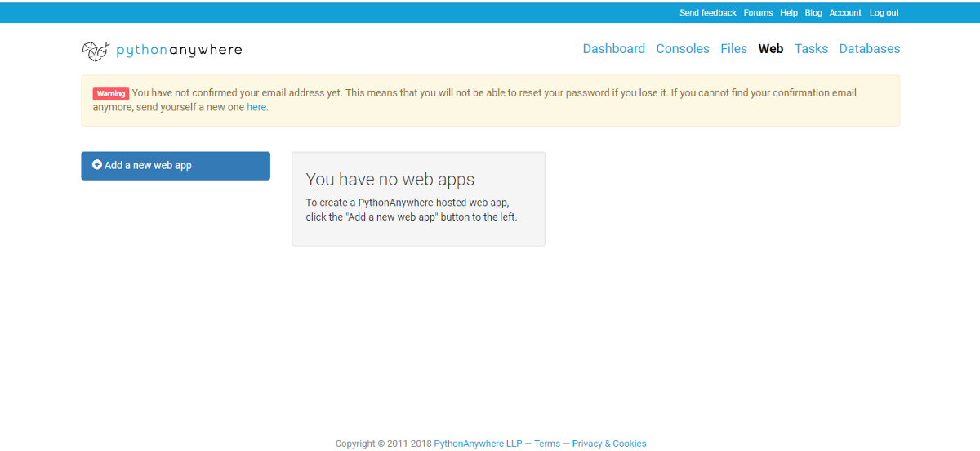980x451 pixels.
Task: Go to the Files tab
Action: [734, 49]
